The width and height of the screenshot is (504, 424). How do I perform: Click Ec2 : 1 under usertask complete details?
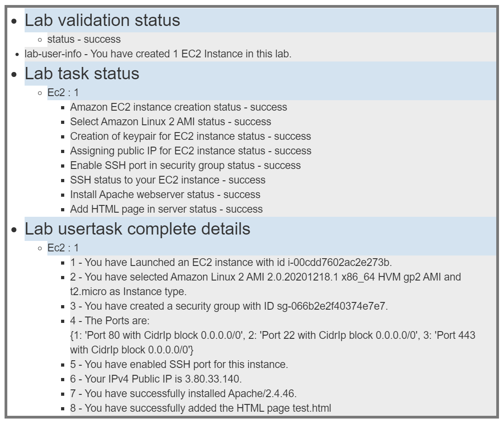pyautogui.click(x=63, y=248)
